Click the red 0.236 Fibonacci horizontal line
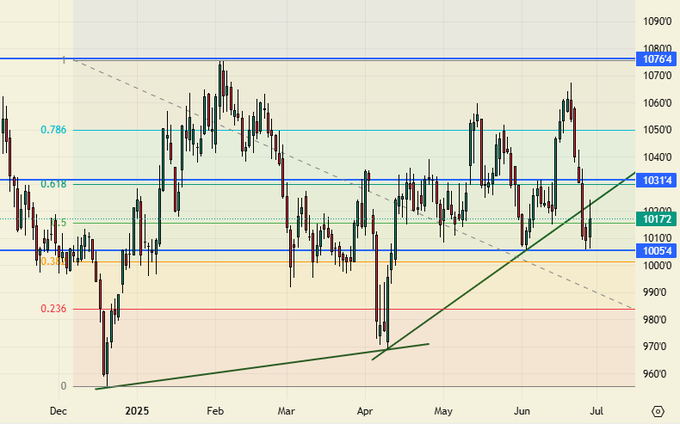This screenshot has width=680, height=424. (x=300, y=309)
